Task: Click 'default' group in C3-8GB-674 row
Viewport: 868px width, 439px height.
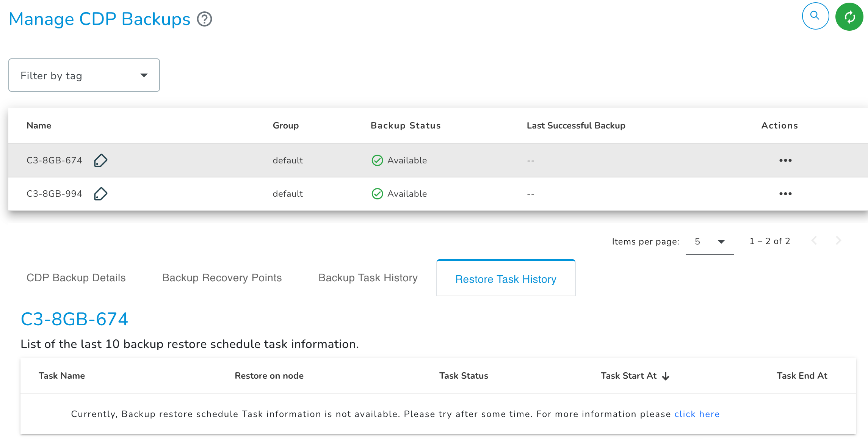Action: (288, 160)
